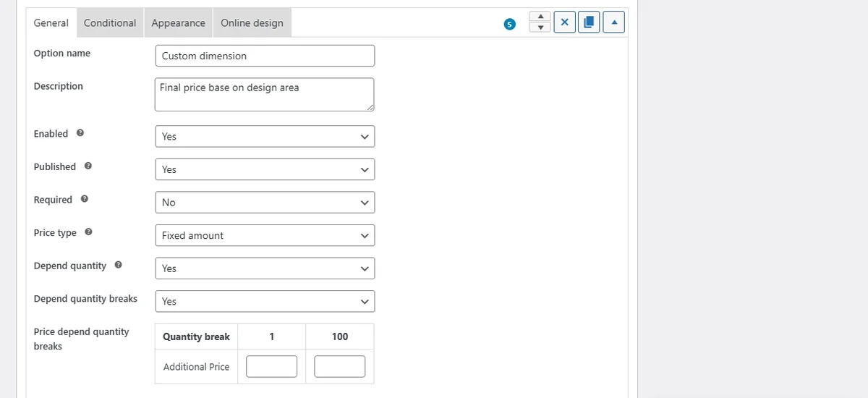Move the option up with the up arrow
The width and height of the screenshot is (868, 398).
coord(540,17)
